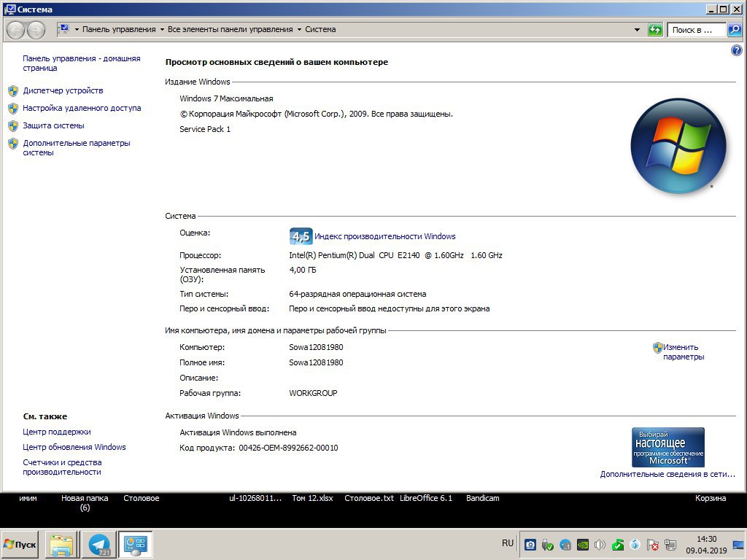The image size is (747, 560).
Task: Click Панель управления breadcrumb
Action: [119, 29]
